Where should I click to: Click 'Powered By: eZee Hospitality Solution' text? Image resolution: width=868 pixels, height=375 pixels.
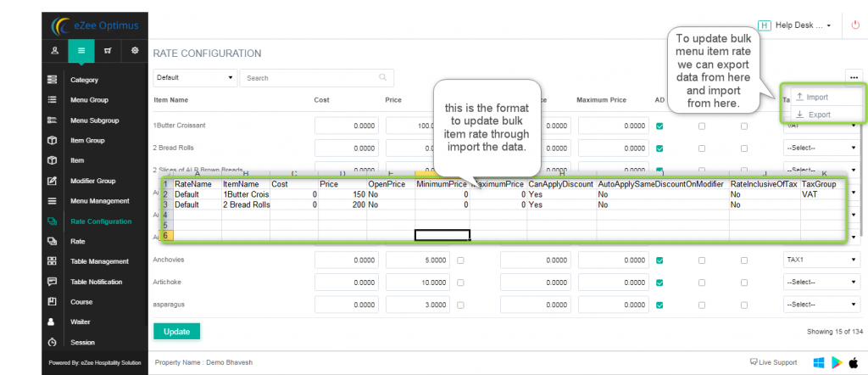[95, 363]
